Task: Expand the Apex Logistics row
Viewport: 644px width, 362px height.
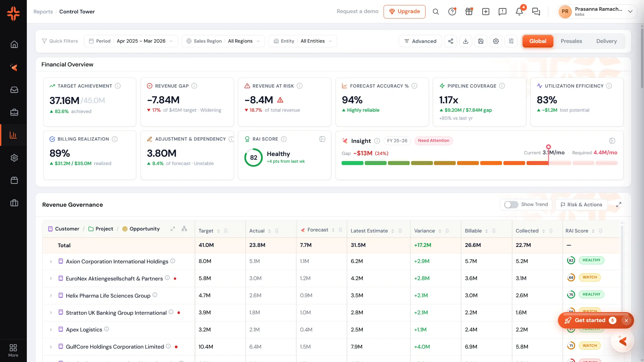Action: [x=51, y=330]
